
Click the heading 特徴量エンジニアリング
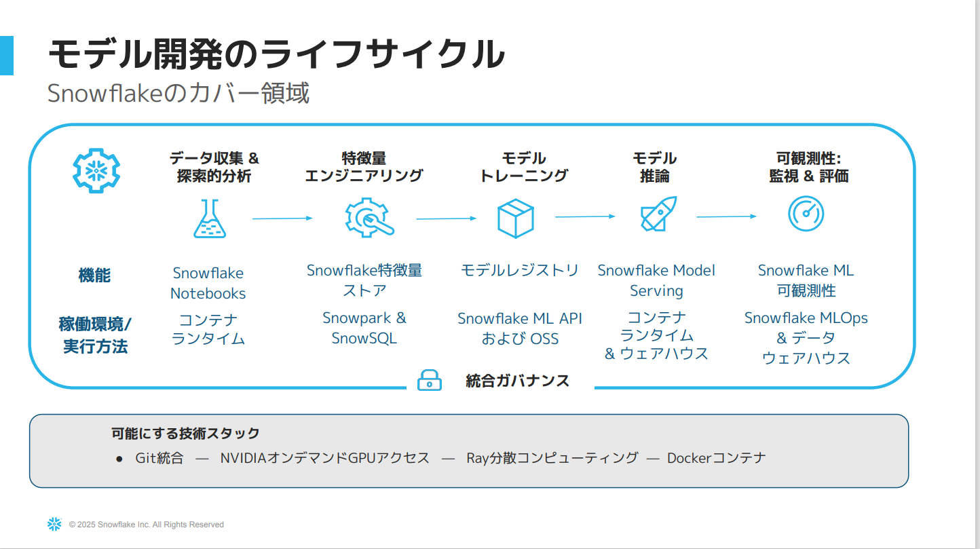pyautogui.click(x=364, y=167)
